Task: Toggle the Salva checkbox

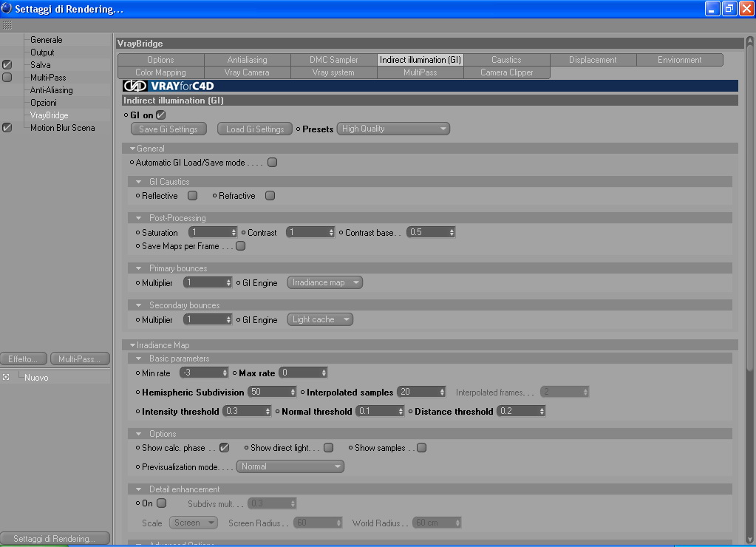Action: point(7,64)
